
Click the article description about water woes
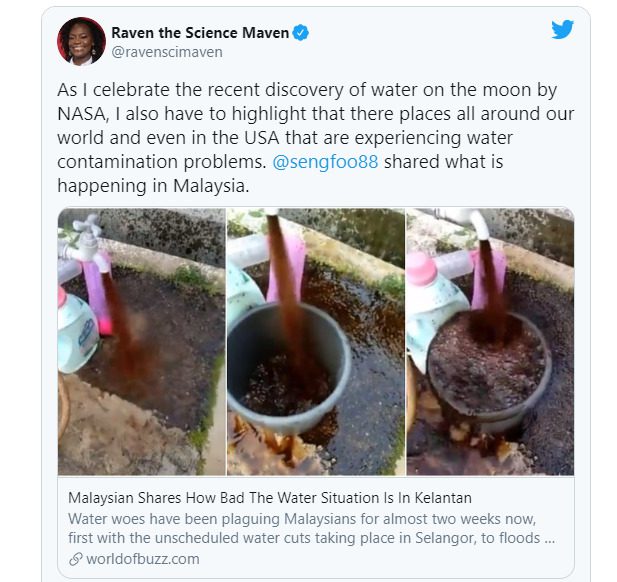pos(311,528)
